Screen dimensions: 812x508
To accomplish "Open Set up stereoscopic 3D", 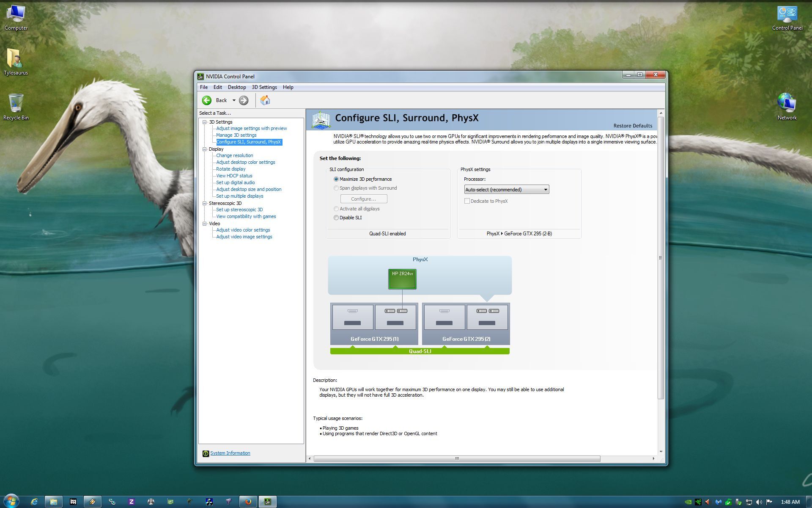I will [x=239, y=210].
